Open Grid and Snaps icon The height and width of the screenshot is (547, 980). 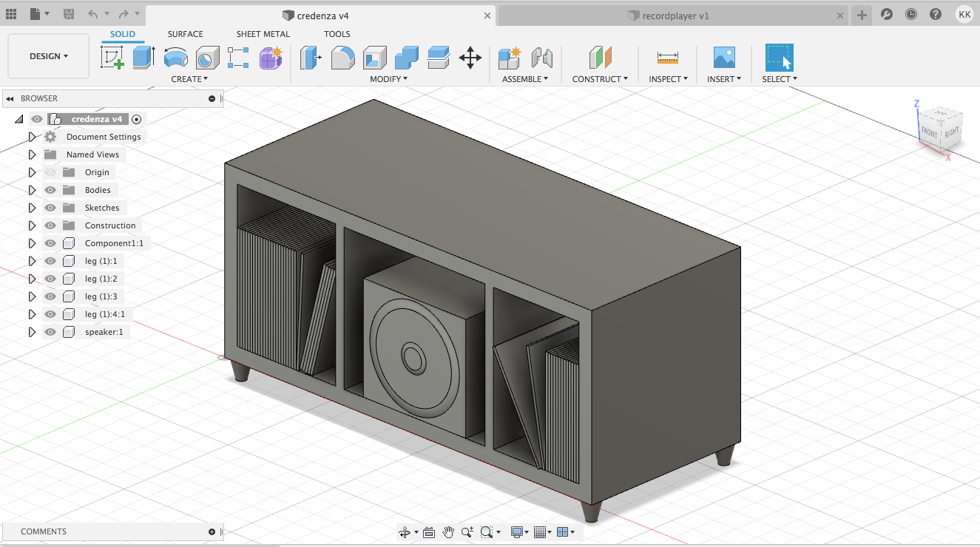(539, 532)
